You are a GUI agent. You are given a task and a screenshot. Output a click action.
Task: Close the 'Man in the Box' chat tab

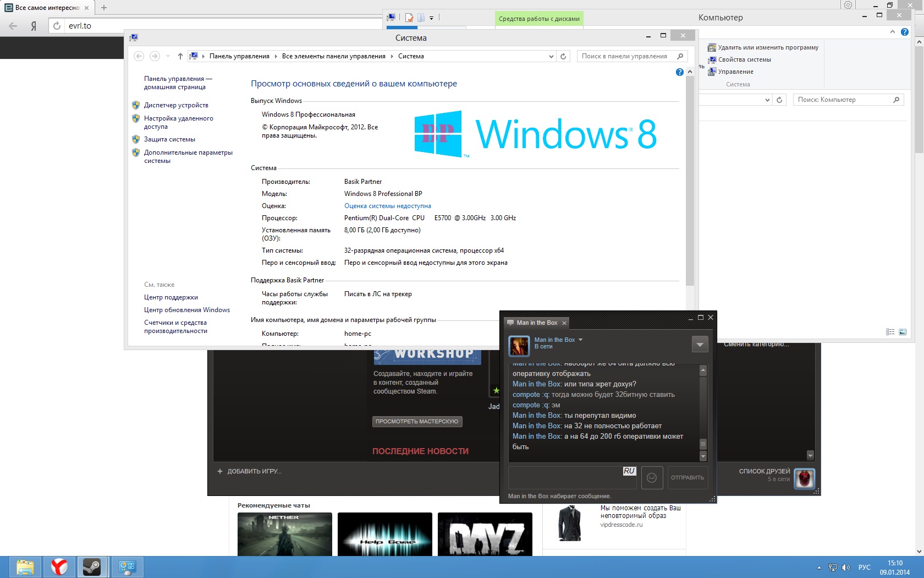tap(564, 323)
